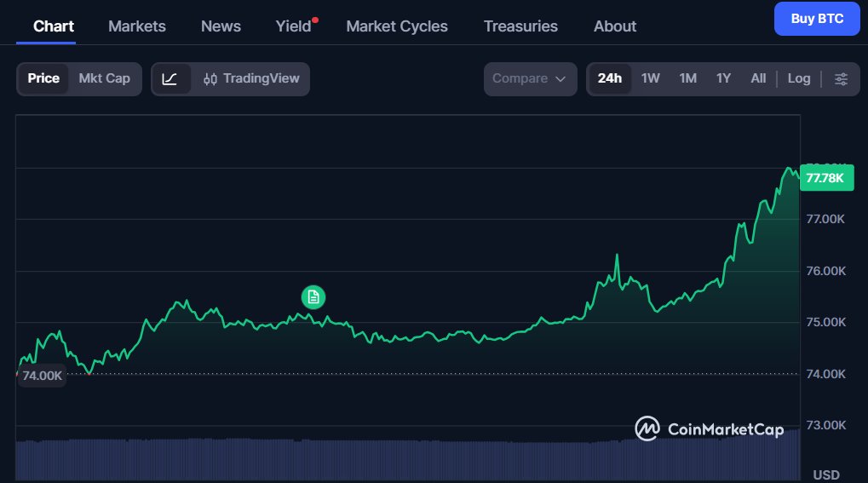Open chart settings sliders icon

point(841,78)
